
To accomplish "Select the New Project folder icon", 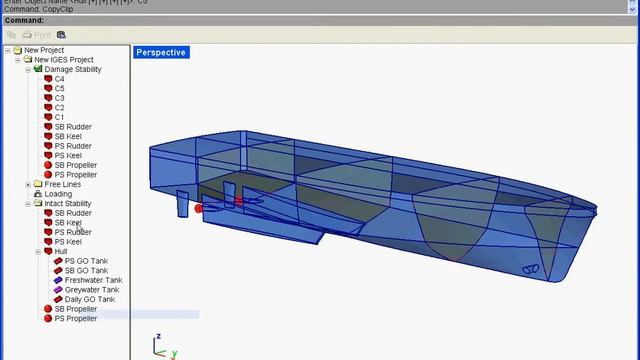I will tap(18, 50).
